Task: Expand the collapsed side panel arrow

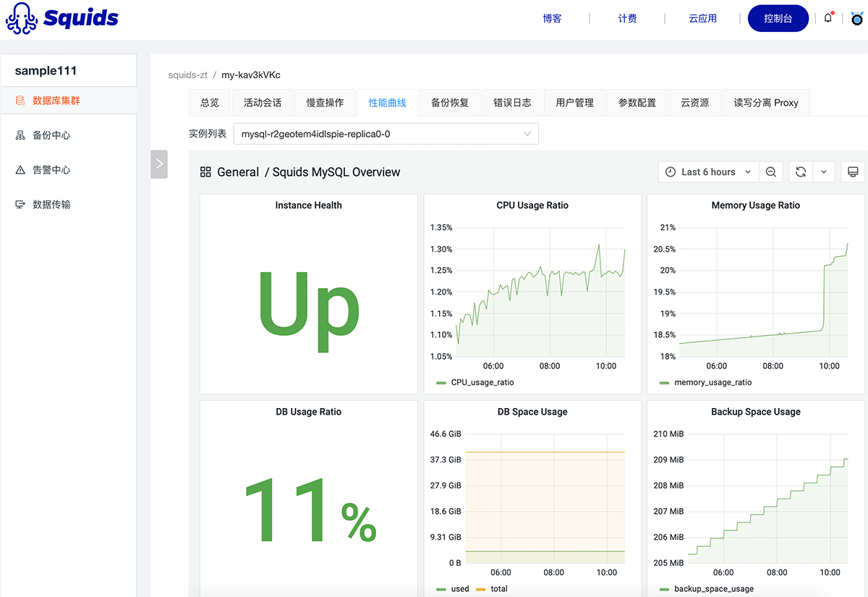Action: point(159,164)
